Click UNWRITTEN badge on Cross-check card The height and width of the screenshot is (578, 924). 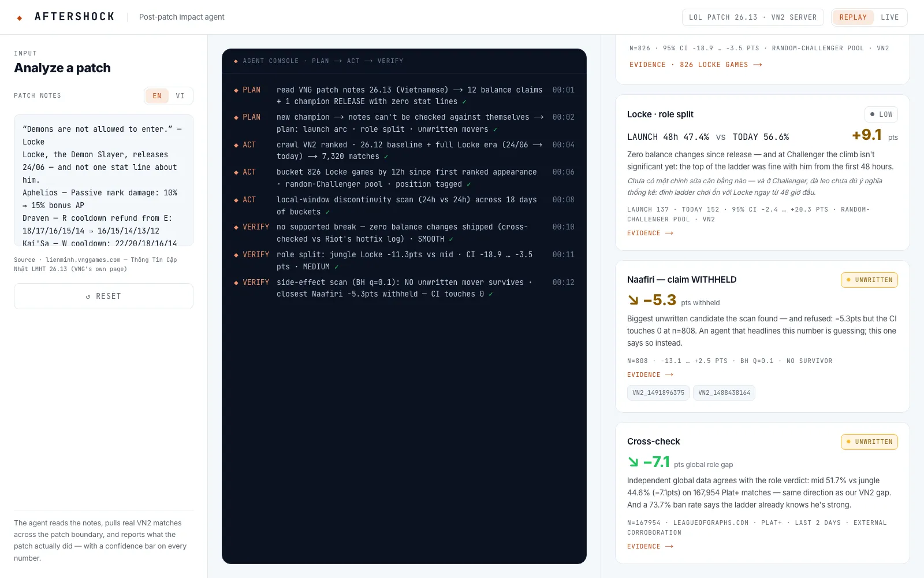(x=869, y=442)
